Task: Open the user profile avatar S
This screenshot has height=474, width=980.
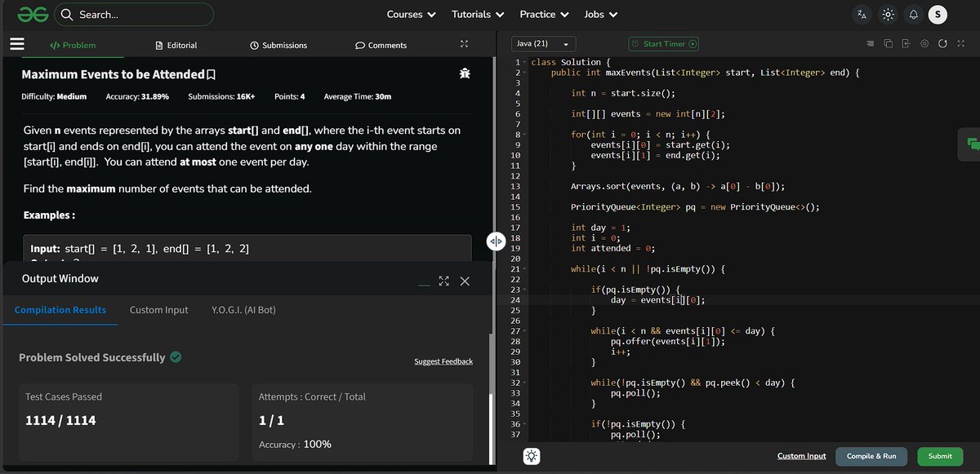Action: pyautogui.click(x=938, y=14)
